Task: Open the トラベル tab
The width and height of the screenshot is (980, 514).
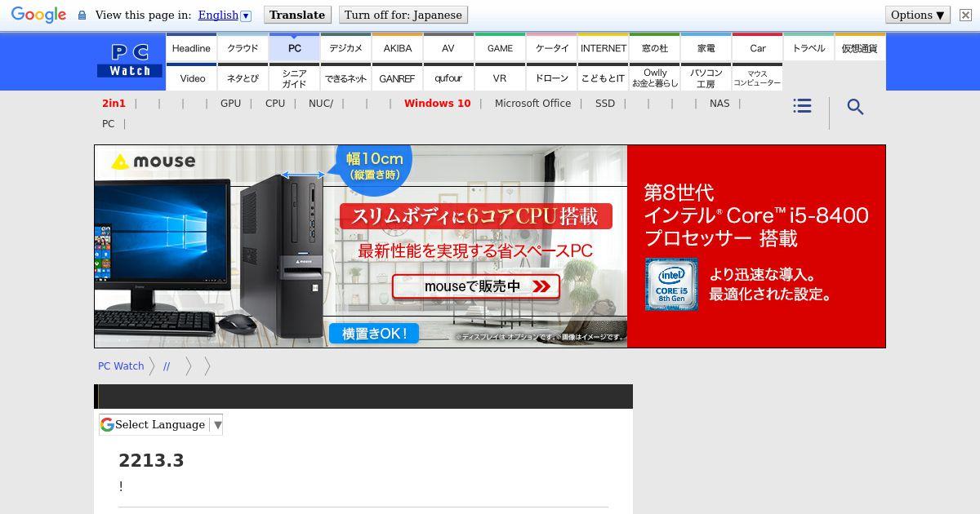Action: (808, 48)
